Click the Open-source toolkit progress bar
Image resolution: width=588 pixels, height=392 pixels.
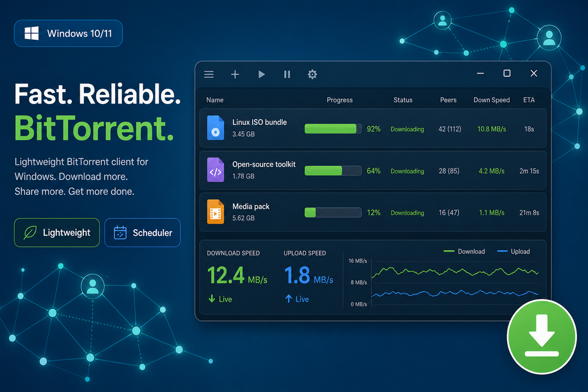pyautogui.click(x=333, y=171)
